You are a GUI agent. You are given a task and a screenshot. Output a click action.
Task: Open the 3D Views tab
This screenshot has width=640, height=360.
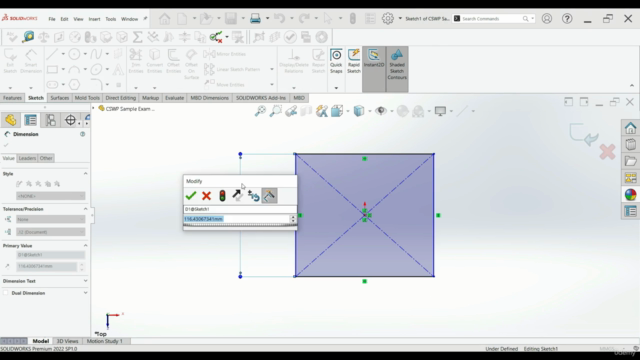point(67,341)
